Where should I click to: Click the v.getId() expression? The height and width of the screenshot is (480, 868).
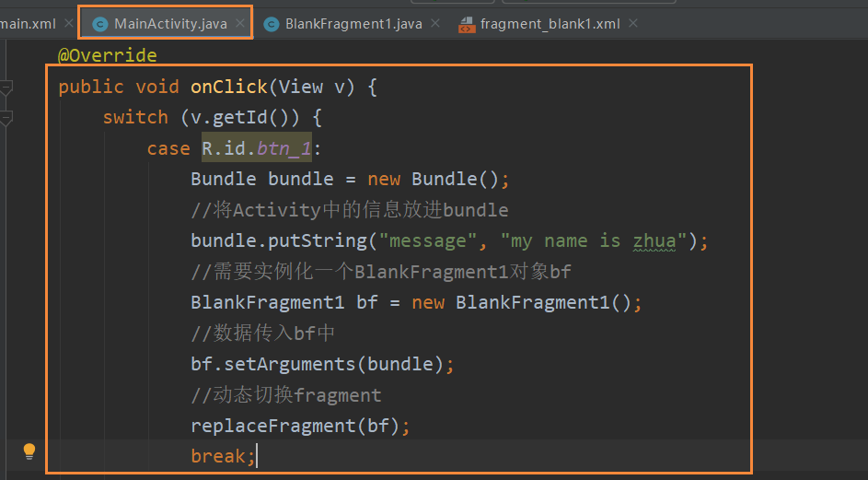(239, 118)
